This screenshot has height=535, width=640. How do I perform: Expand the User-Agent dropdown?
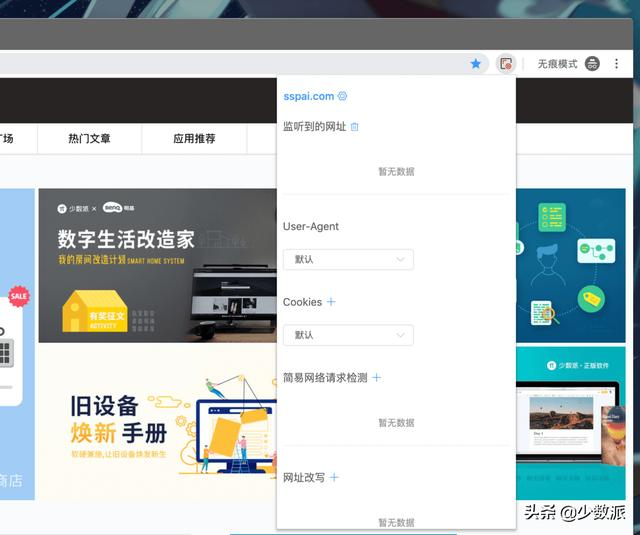click(348, 260)
